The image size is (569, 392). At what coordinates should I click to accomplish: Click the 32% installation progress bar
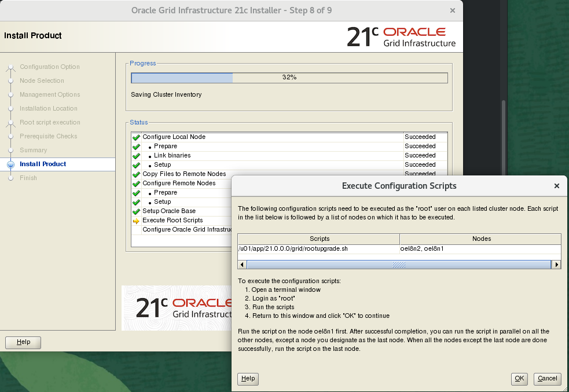289,78
